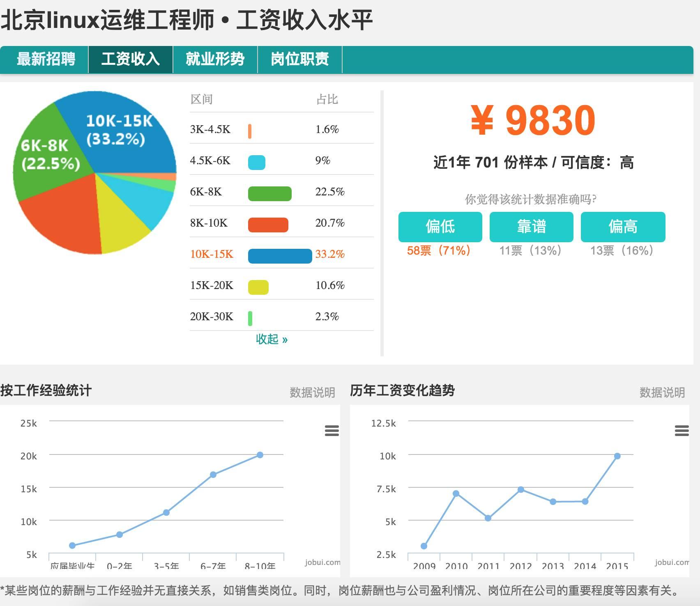The height and width of the screenshot is (606, 700).
Task: Click the 2009 data point on trend chart
Action: tap(424, 546)
